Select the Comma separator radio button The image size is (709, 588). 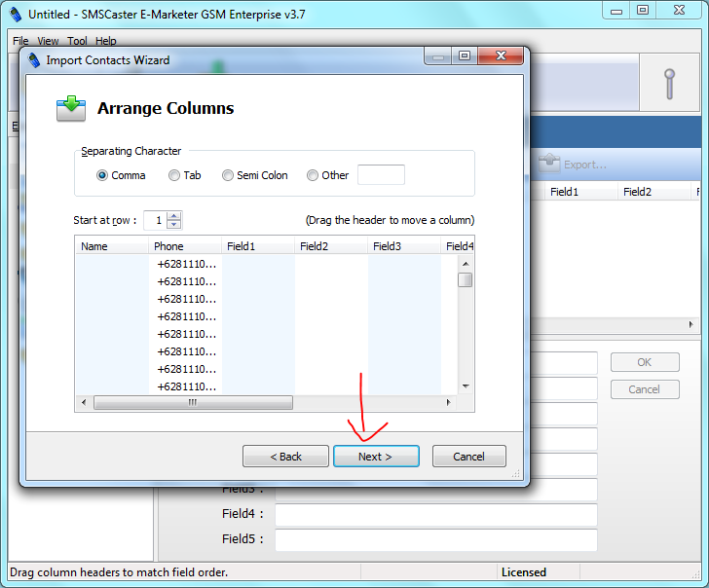[x=102, y=175]
